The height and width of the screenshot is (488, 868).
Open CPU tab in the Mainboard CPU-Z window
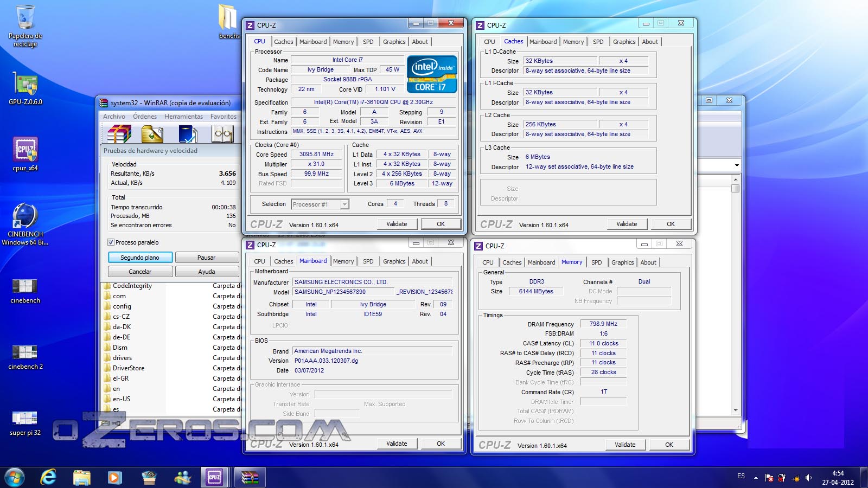(260, 261)
